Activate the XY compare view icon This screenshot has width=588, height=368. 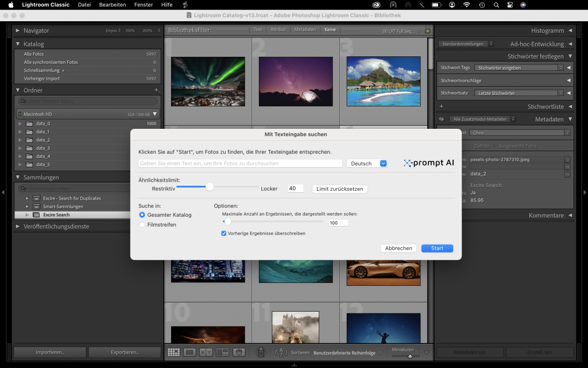pyautogui.click(x=206, y=352)
